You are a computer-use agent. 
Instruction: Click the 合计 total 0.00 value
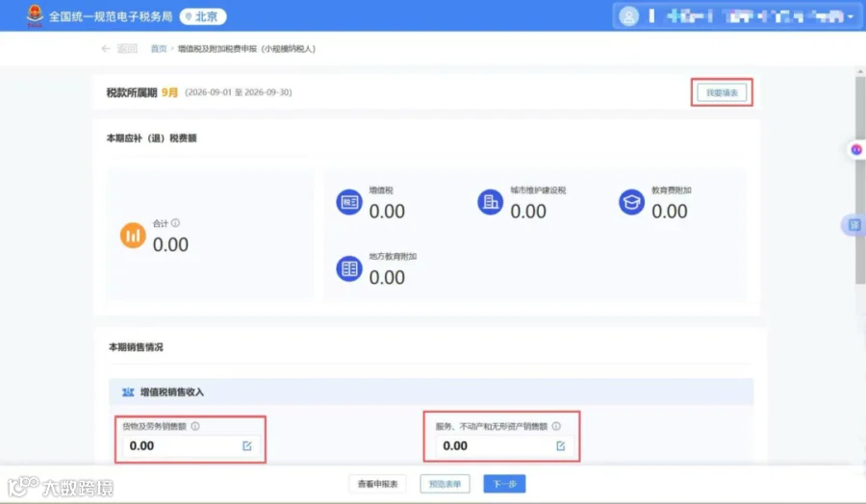[x=170, y=244]
